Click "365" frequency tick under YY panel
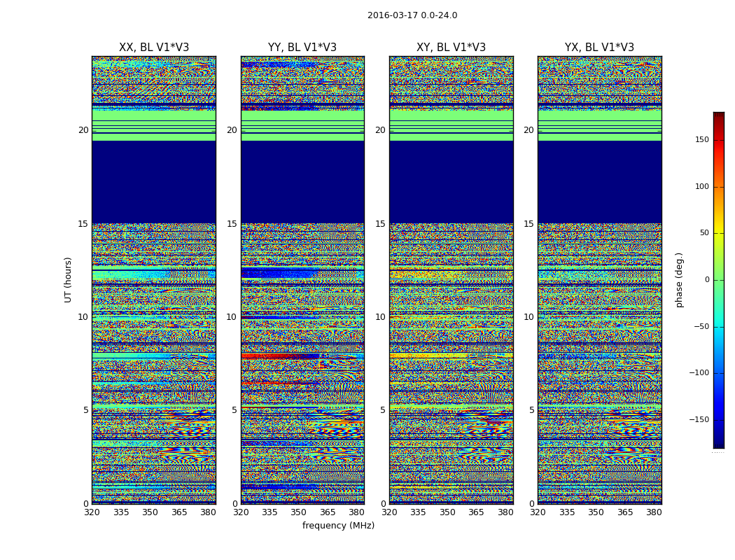 coord(328,512)
